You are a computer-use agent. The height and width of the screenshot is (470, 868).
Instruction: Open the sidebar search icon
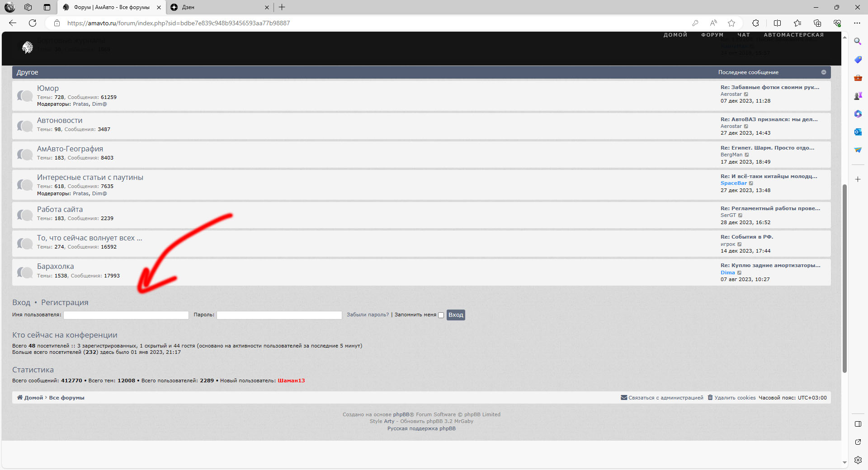pos(858,42)
